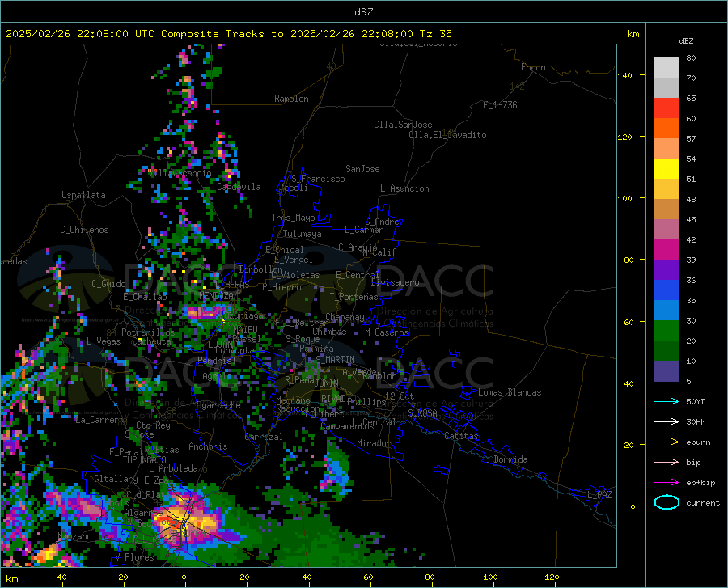The width and height of the screenshot is (728, 588).
Task: Pick the slate purple 5–10 dBZ swatch
Action: (667, 371)
